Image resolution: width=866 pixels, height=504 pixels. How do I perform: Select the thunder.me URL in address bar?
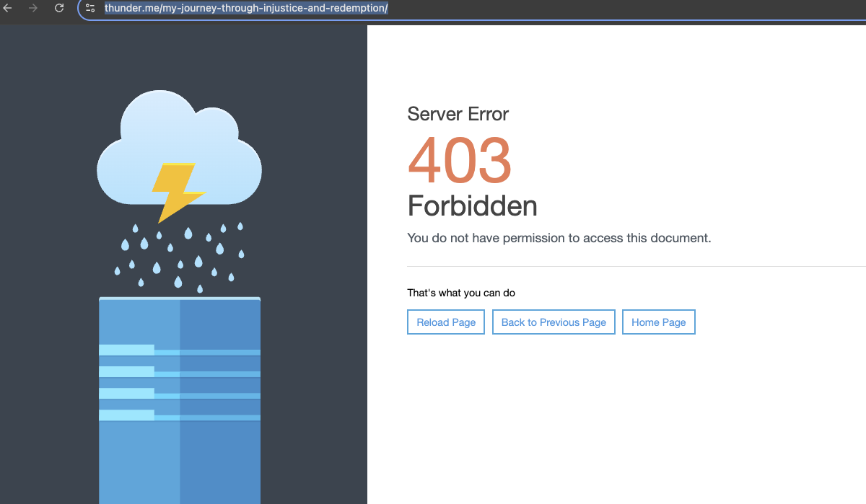246,9
